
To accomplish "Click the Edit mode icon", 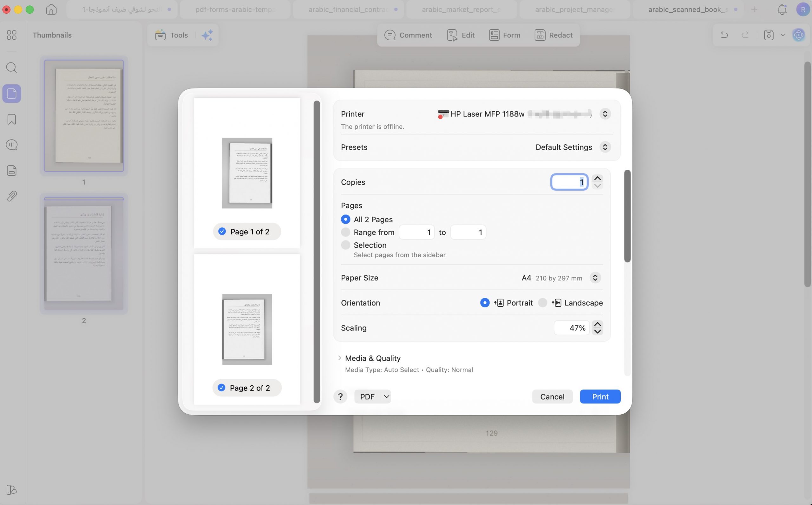I will 452,35.
